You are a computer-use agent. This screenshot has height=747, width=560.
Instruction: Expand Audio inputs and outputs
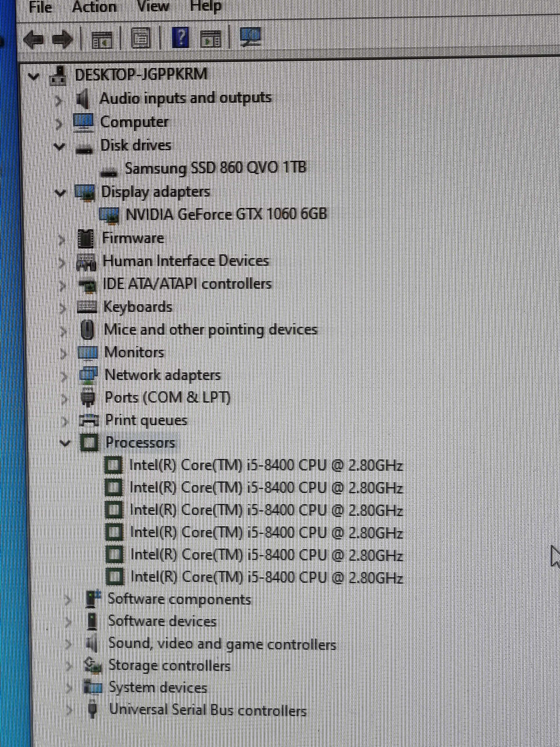pyautogui.click(x=58, y=100)
